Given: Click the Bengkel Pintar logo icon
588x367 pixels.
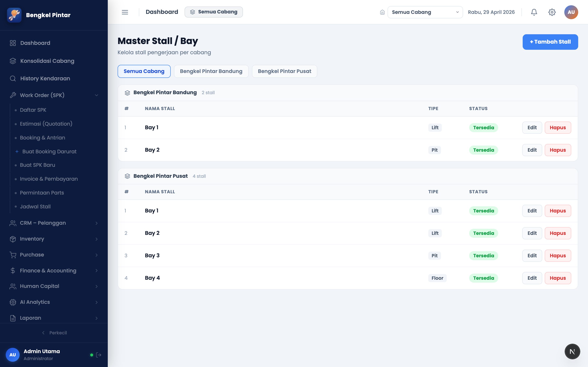Looking at the screenshot, I should [14, 15].
